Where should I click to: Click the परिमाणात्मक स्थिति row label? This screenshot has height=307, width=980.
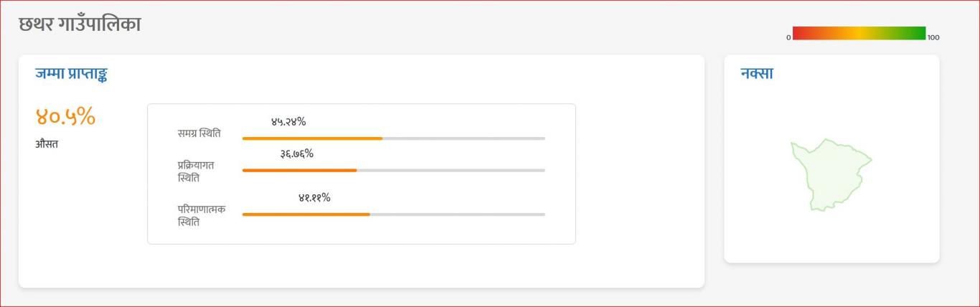click(202, 216)
